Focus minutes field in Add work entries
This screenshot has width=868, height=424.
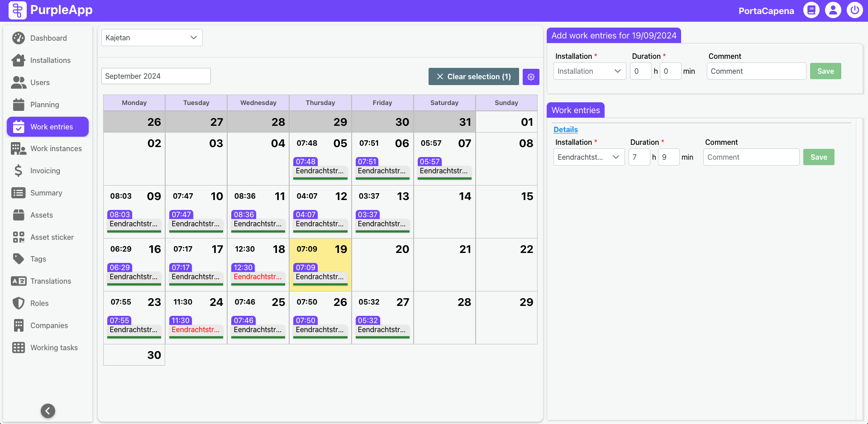click(670, 71)
